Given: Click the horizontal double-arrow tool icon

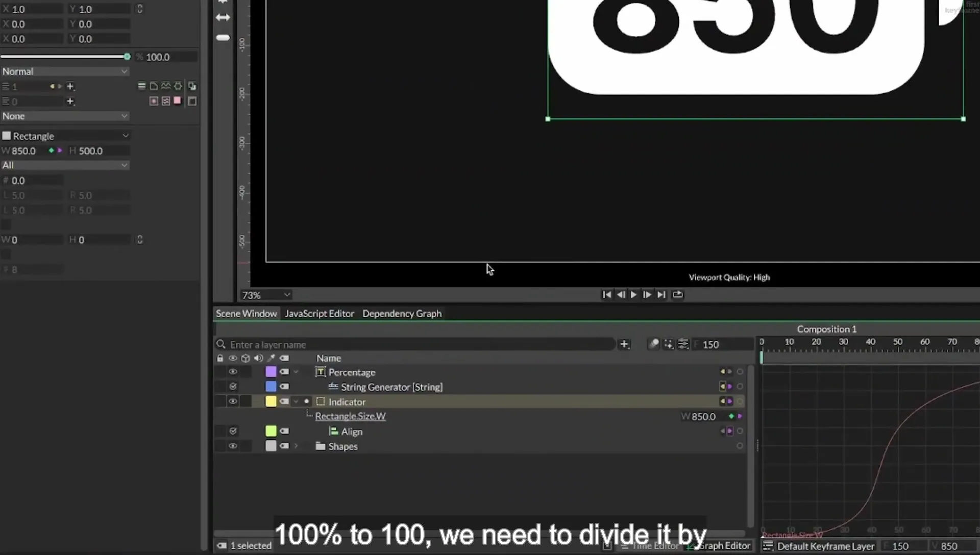Looking at the screenshot, I should (x=223, y=18).
